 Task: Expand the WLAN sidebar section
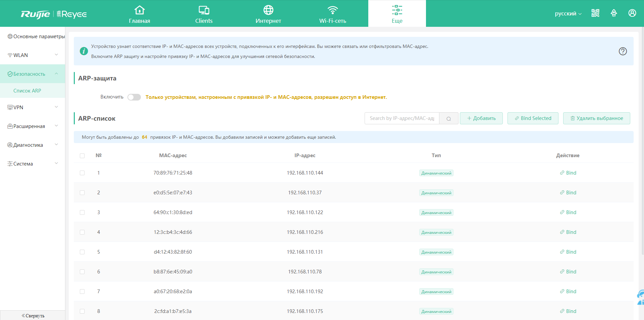click(x=33, y=55)
